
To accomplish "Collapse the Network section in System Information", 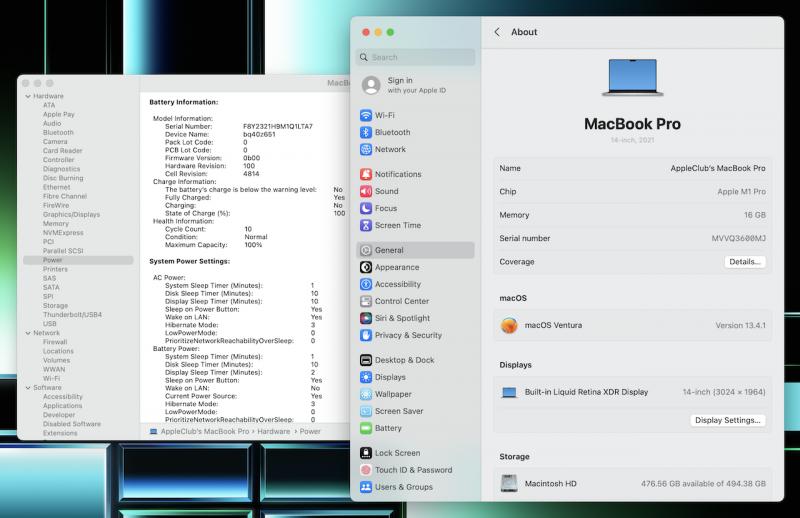I will pyautogui.click(x=27, y=333).
